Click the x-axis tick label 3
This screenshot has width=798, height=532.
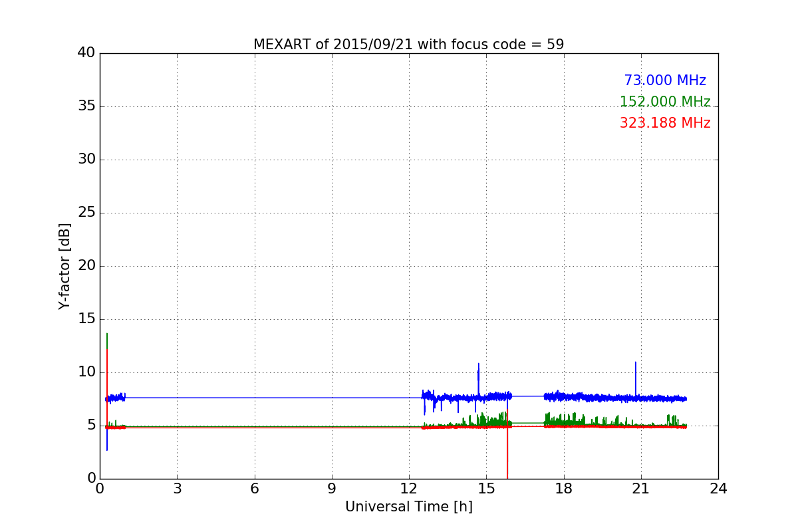click(177, 489)
